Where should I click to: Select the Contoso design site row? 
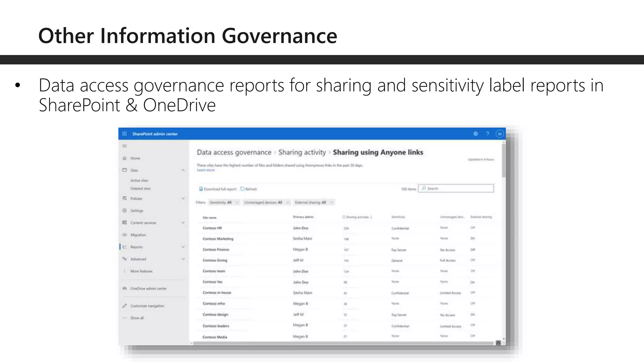click(346, 314)
